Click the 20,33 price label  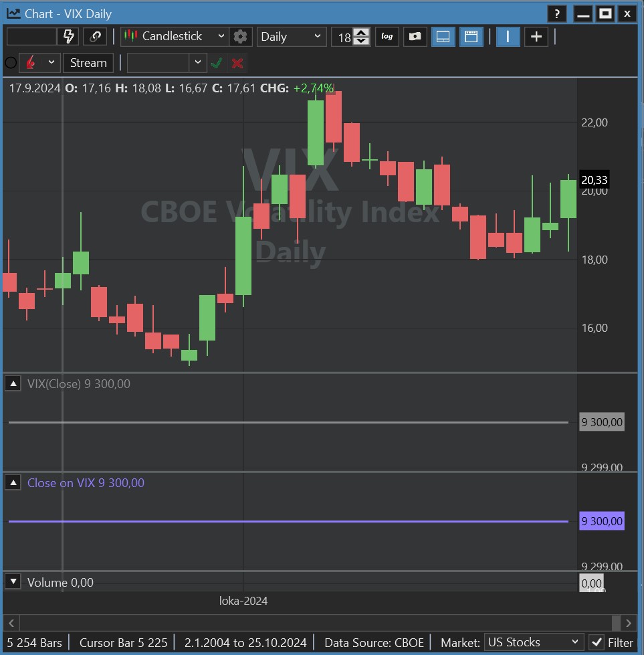[595, 180]
